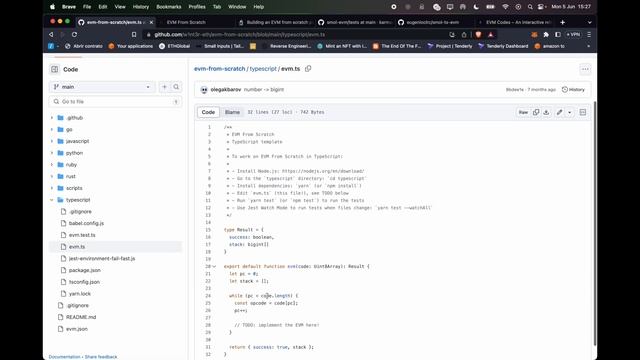Open Wi-Fi status menu icon
Image resolution: width=640 pixels, height=360 pixels.
pyautogui.click(x=505, y=7)
